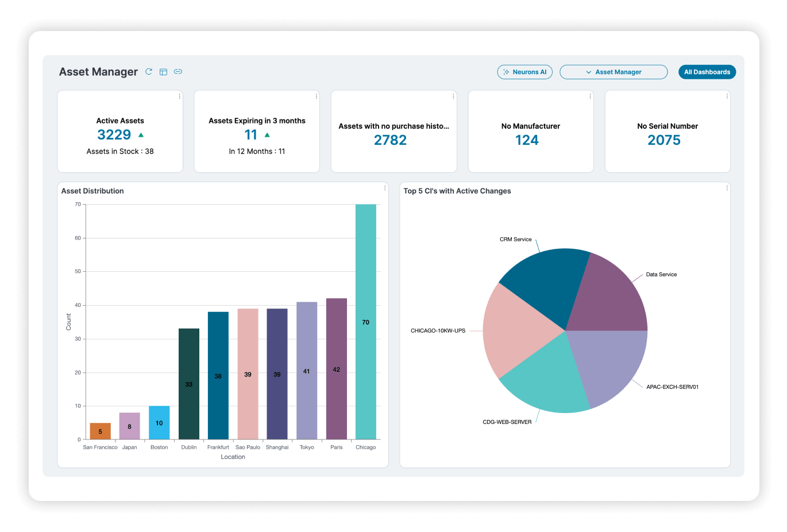The width and height of the screenshot is (787, 532).
Task: Open options menu on Active Assets card
Action: coord(179,97)
